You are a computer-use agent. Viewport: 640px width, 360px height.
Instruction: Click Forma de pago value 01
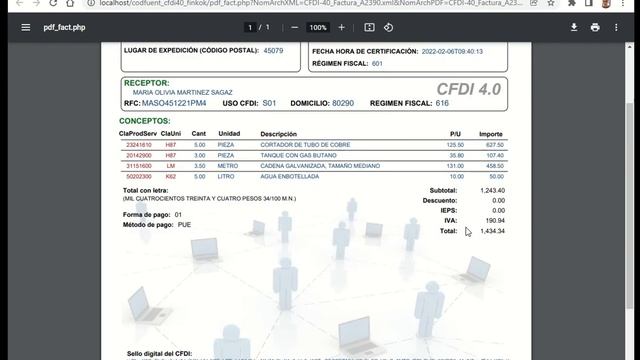tap(178, 215)
